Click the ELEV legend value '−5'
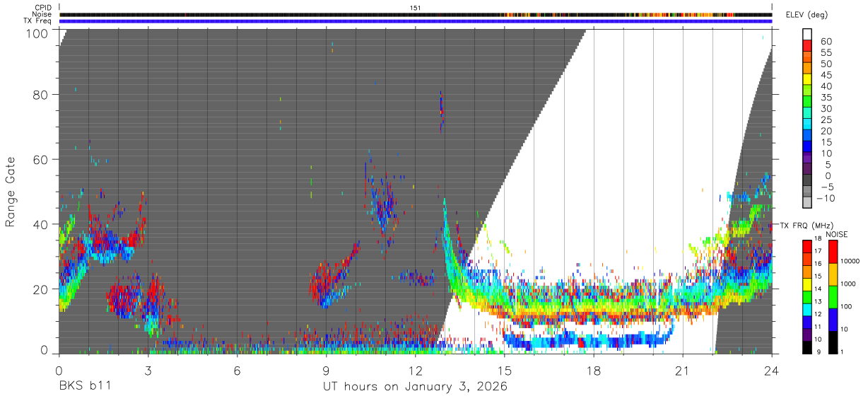Screen dimensions: 868x401 pos(826,187)
